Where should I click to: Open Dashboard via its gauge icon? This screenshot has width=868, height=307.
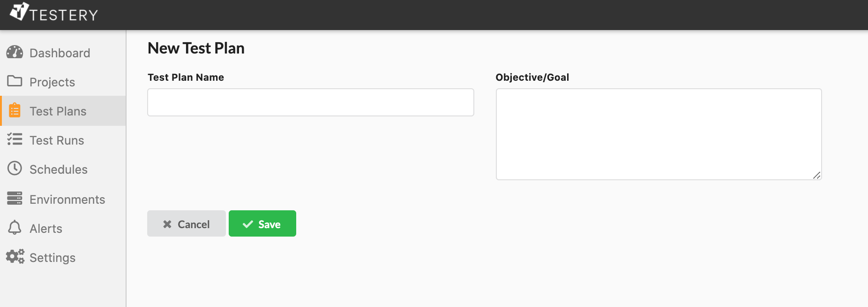tap(15, 52)
